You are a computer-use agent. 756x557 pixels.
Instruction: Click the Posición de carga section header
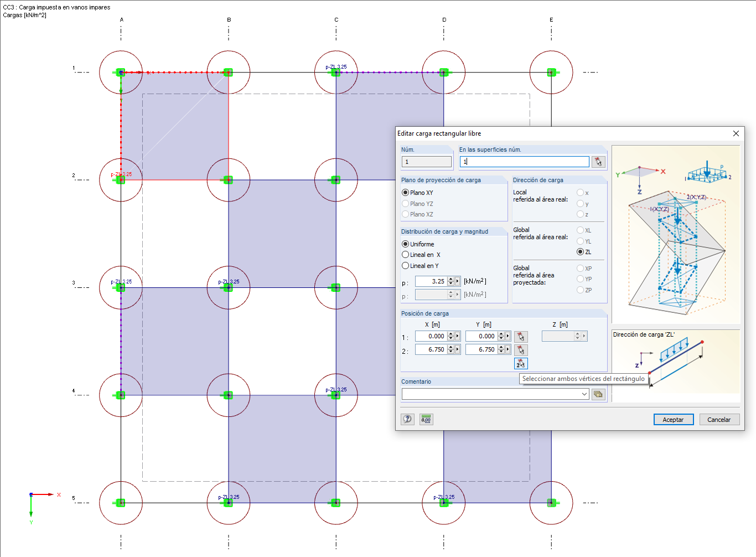coord(425,313)
